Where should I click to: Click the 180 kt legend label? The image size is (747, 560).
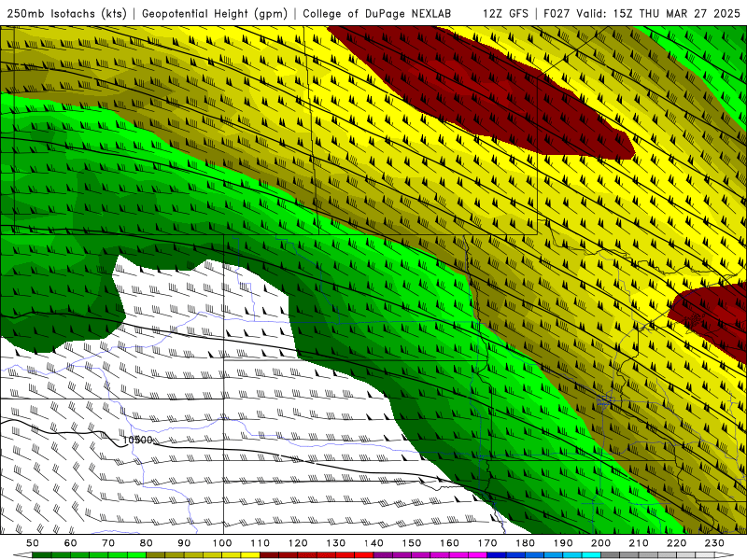point(525,543)
